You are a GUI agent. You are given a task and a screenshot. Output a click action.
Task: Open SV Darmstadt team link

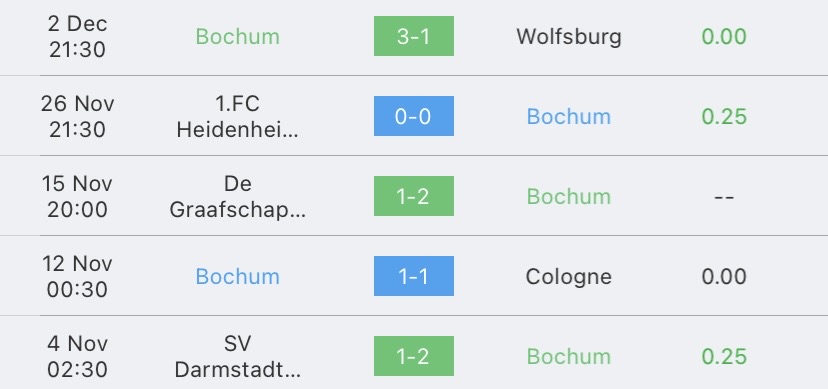pyautogui.click(x=237, y=357)
